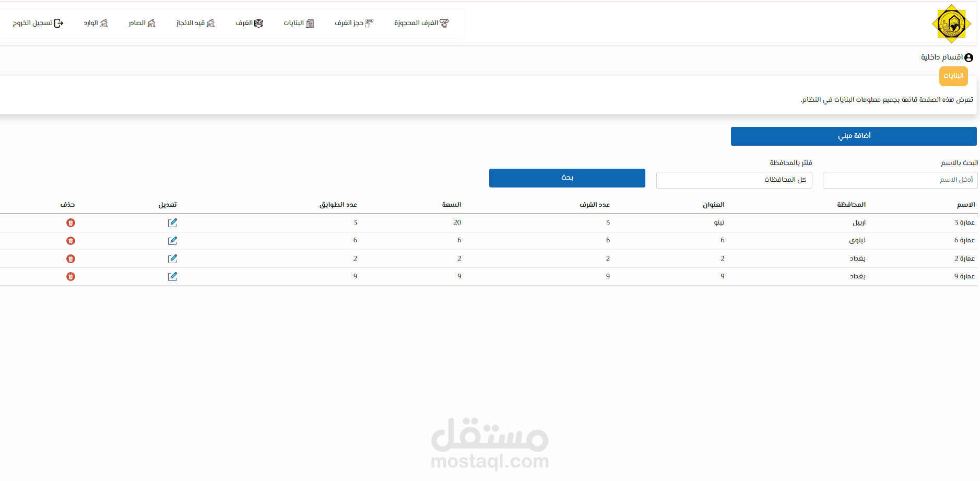The width and height of the screenshot is (980, 481).
Task: Open the الغرف المحجوزة menu item
Action: coord(421,23)
